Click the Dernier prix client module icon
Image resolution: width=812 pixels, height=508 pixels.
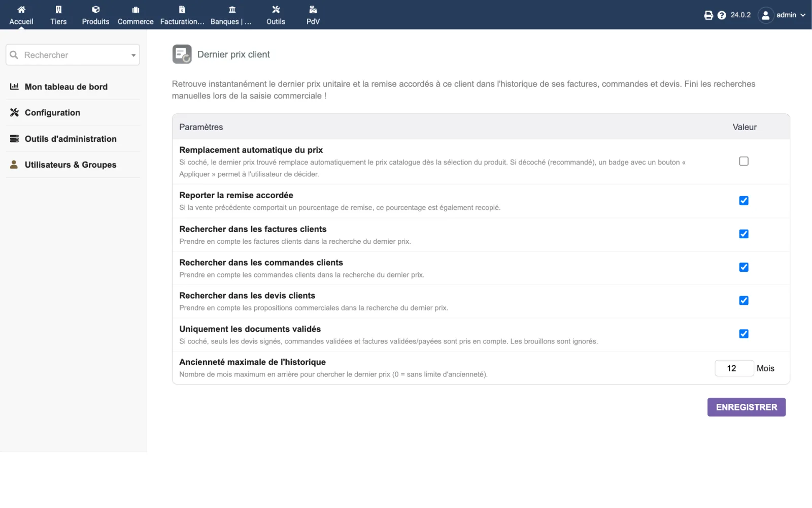[x=182, y=54]
